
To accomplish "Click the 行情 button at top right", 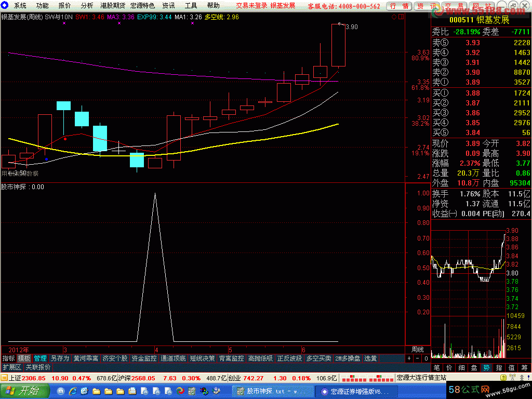I will pos(399,6).
